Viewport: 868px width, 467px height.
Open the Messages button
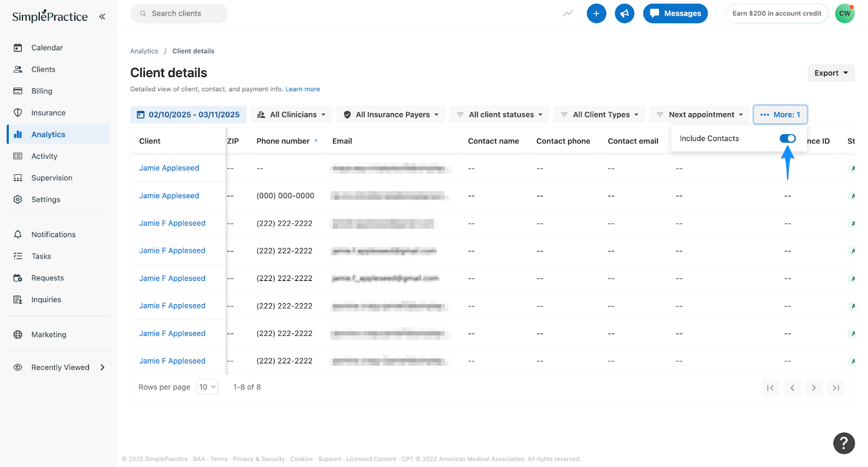[x=675, y=14]
